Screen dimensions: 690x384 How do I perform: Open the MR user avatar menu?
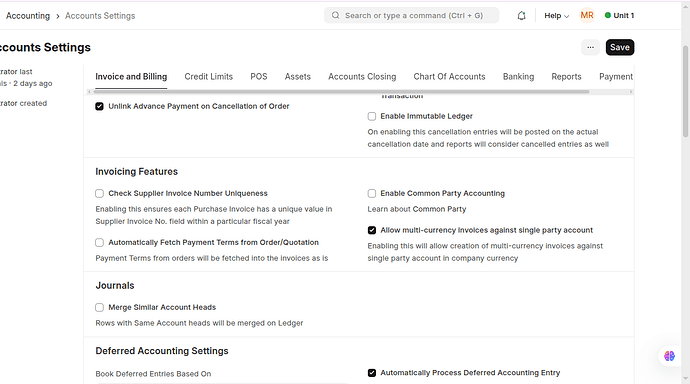(587, 15)
